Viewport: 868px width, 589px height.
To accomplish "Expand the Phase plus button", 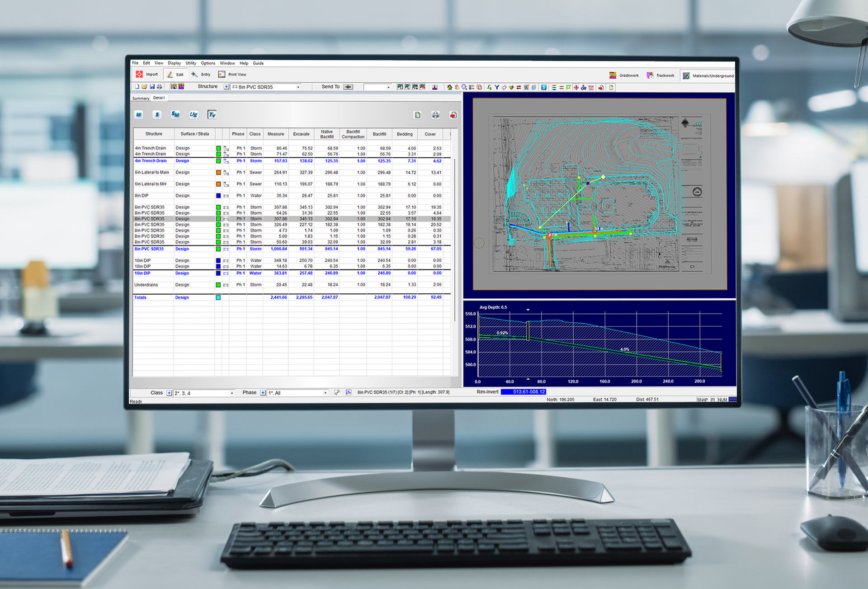I will point(263,393).
